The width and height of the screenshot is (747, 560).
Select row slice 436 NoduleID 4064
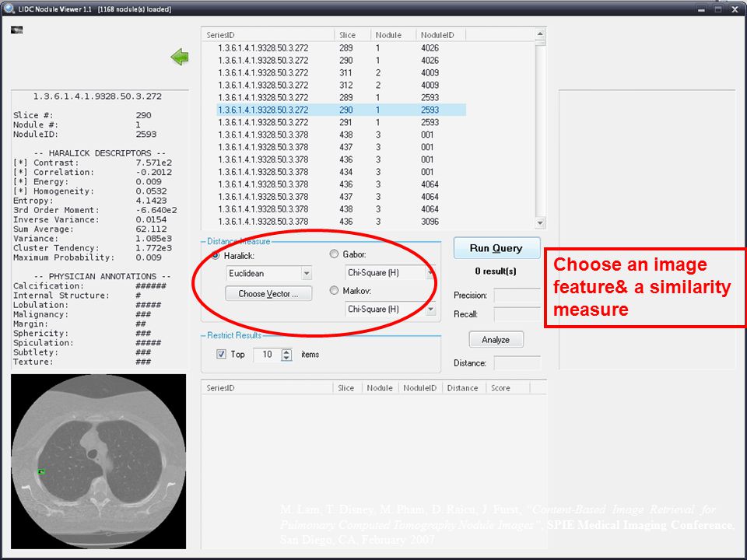pyautogui.click(x=341, y=184)
